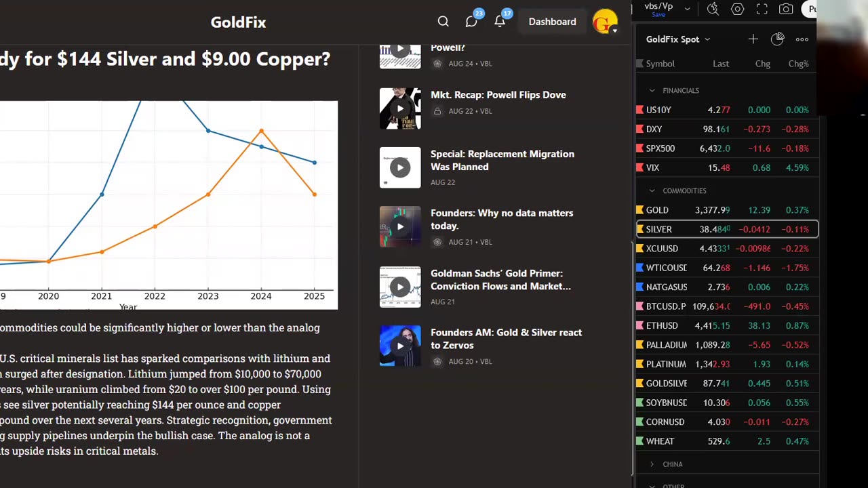This screenshot has height=488, width=868.
Task: Take a snapshot with camera icon
Action: [x=786, y=9]
